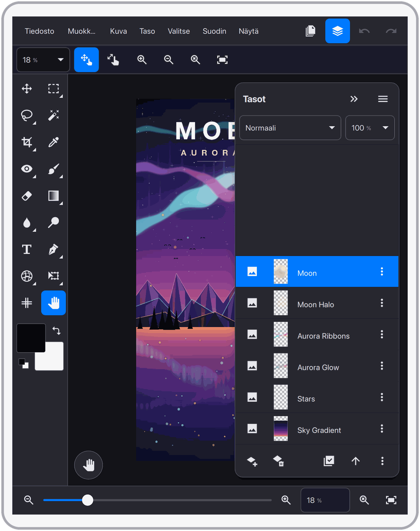420x531 pixels.
Task: Undo the last action
Action: tap(364, 31)
